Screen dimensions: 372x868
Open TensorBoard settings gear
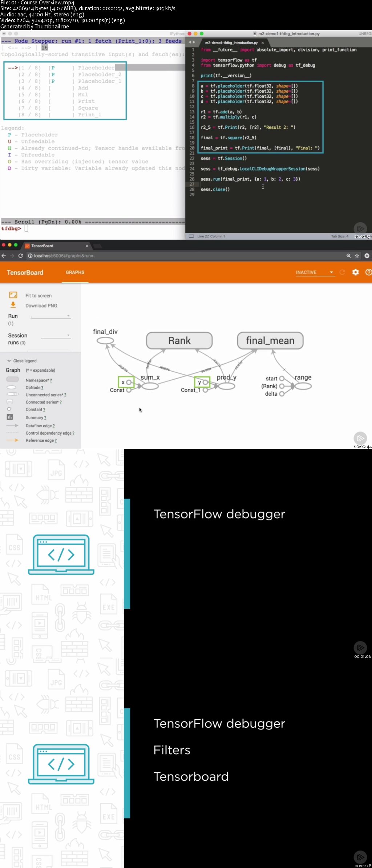[355, 272]
